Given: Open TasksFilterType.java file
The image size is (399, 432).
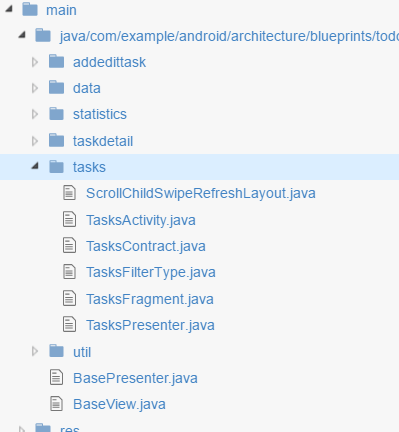Looking at the screenshot, I should [151, 272].
